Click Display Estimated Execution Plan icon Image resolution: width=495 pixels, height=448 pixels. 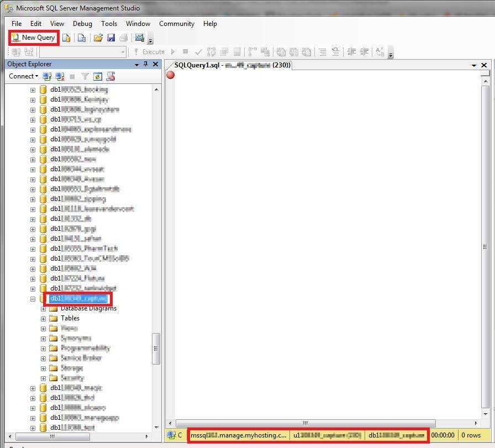[x=211, y=52]
